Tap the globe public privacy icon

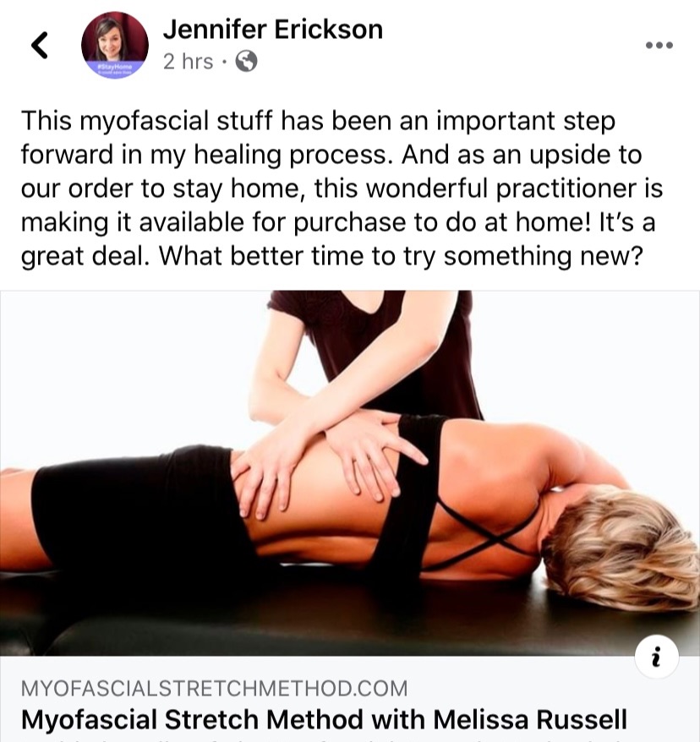[246, 61]
